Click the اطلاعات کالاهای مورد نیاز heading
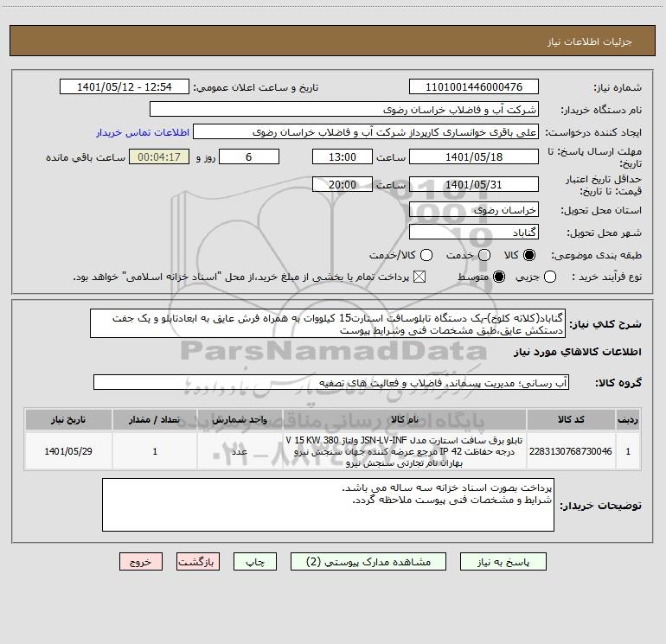 pos(578,352)
